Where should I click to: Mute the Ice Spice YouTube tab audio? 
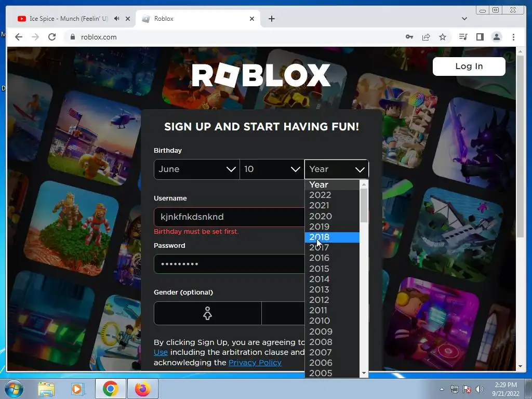[117, 19]
